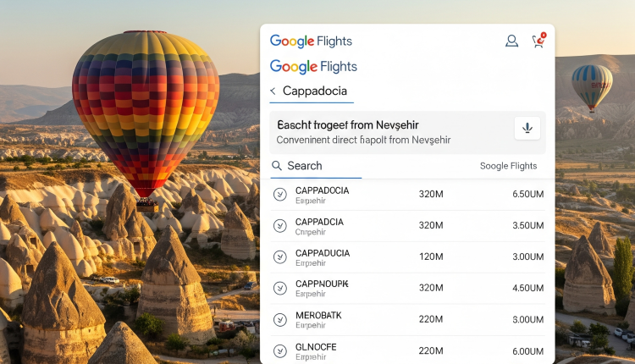The image size is (635, 364).
Task: Expand the CAPPADUCIA 120M row chevron
Action: pos(279,257)
